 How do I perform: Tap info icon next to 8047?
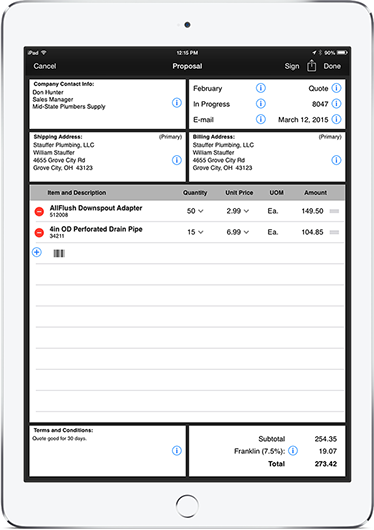point(336,103)
